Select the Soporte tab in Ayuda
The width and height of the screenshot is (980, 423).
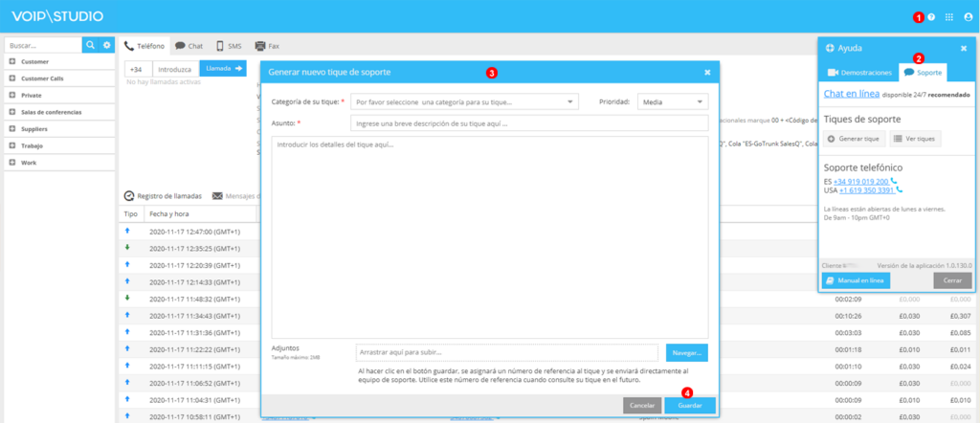pyautogui.click(x=923, y=73)
